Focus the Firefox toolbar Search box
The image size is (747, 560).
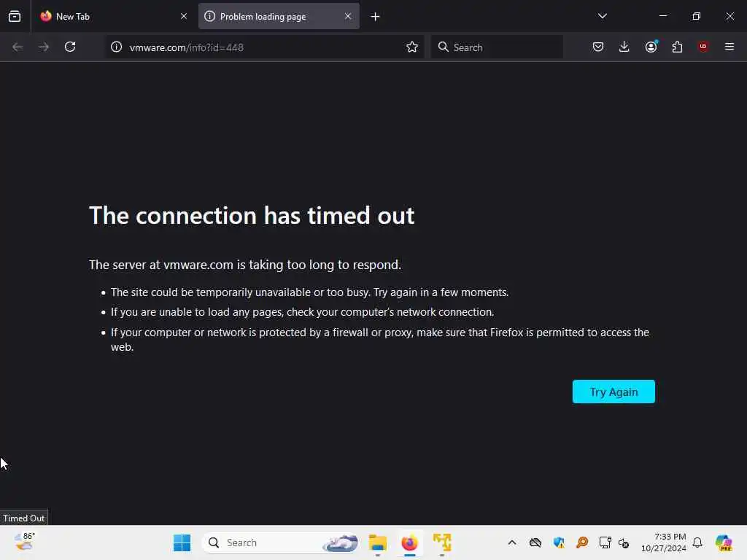(497, 47)
